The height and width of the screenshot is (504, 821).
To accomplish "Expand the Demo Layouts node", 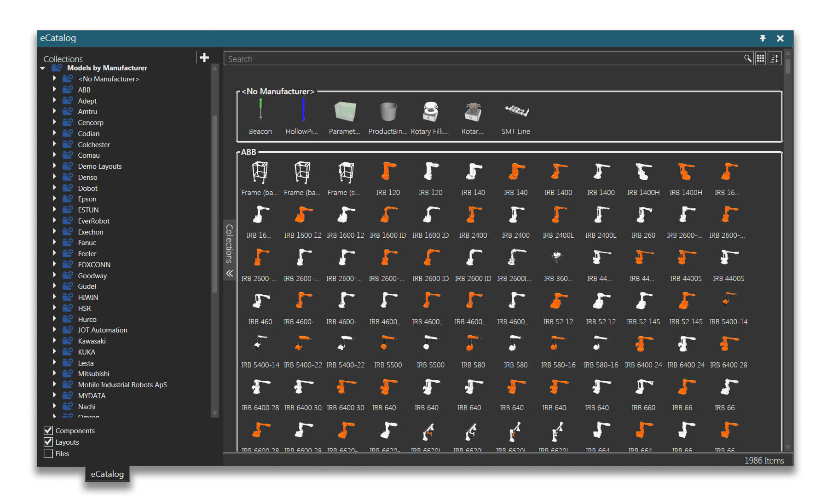I will point(54,166).
